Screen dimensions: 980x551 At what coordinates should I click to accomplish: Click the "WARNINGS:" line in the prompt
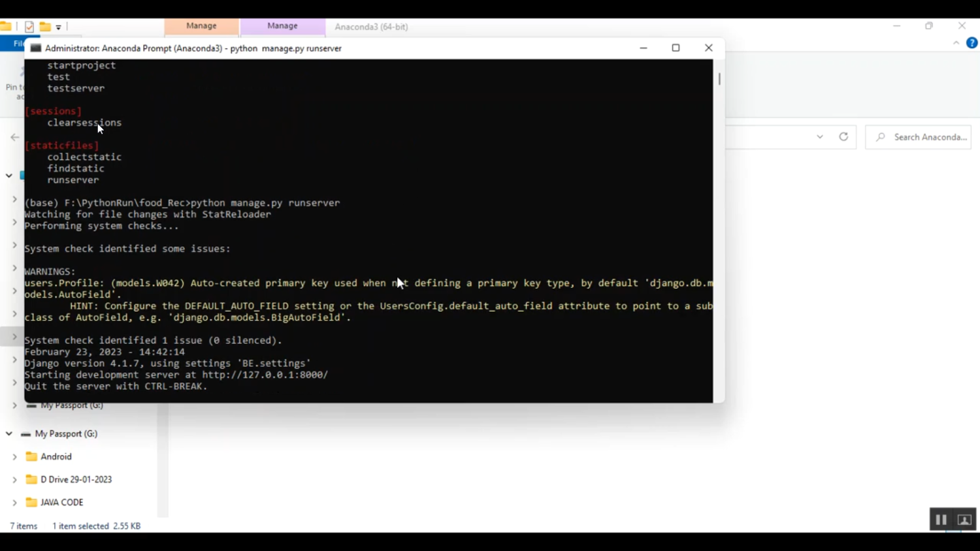click(50, 272)
